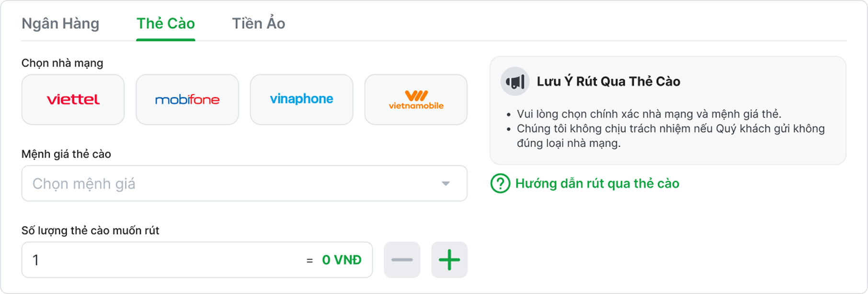Click the question mark help icon

[x=500, y=183]
